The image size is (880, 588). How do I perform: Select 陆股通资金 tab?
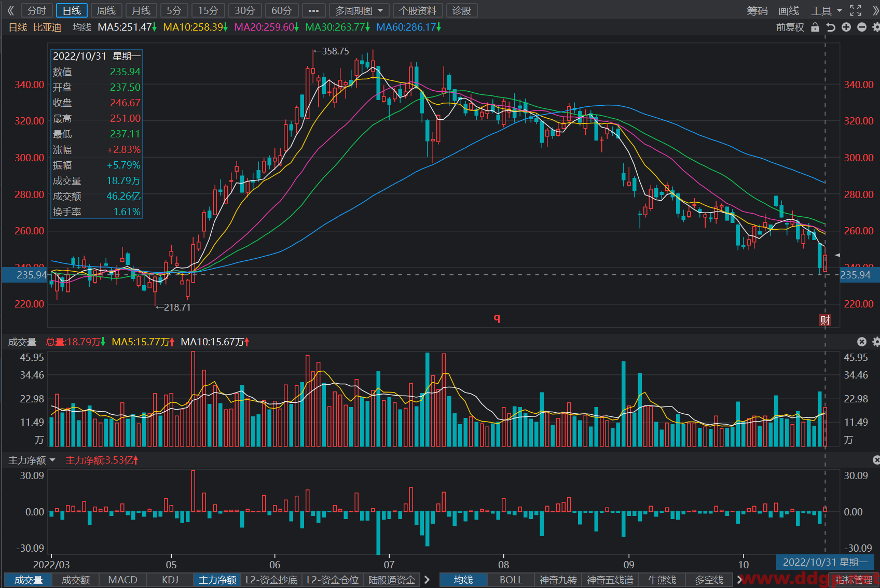coord(392,580)
